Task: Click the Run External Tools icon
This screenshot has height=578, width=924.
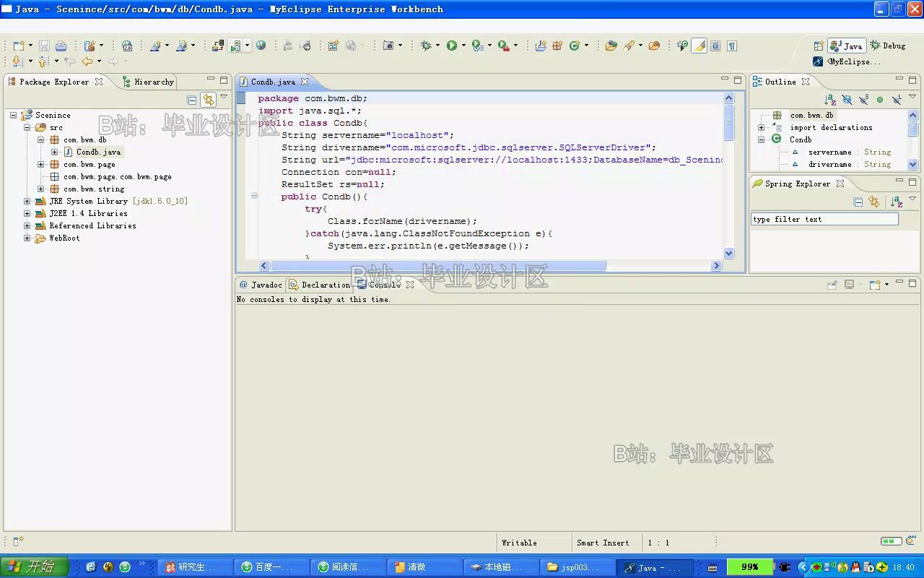Action: tap(503, 46)
